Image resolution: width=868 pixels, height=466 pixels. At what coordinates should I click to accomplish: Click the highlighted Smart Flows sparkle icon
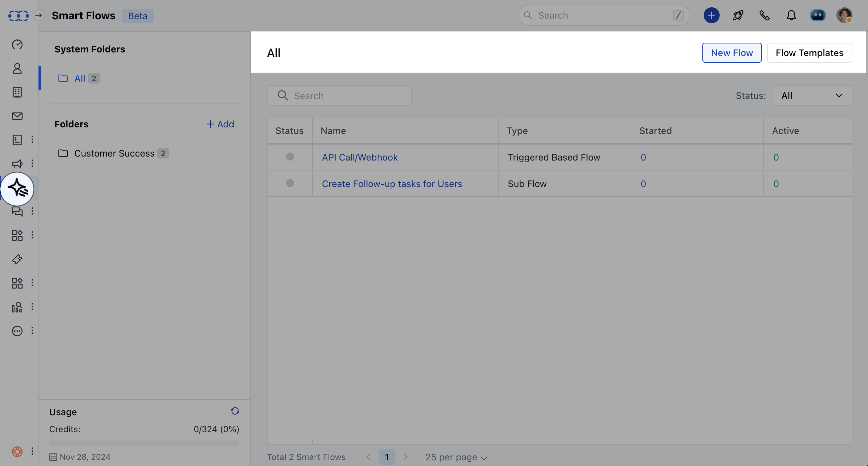tap(17, 188)
